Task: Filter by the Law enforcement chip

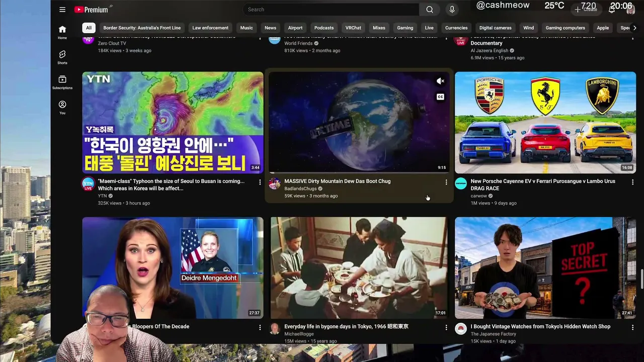Action: (210, 28)
